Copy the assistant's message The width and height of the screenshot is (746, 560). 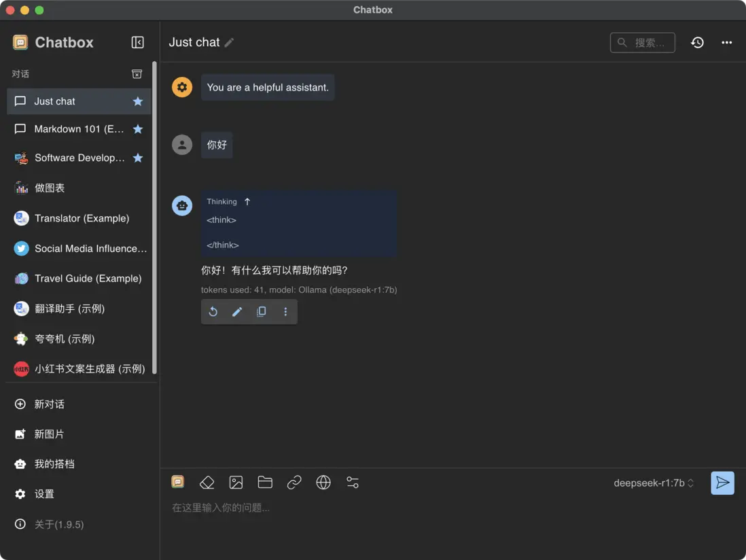261,311
